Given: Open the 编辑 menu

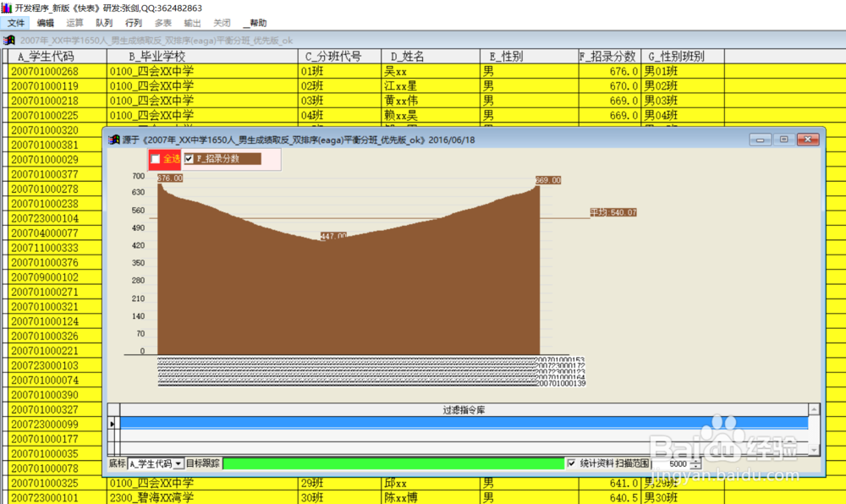Looking at the screenshot, I should coord(46,23).
